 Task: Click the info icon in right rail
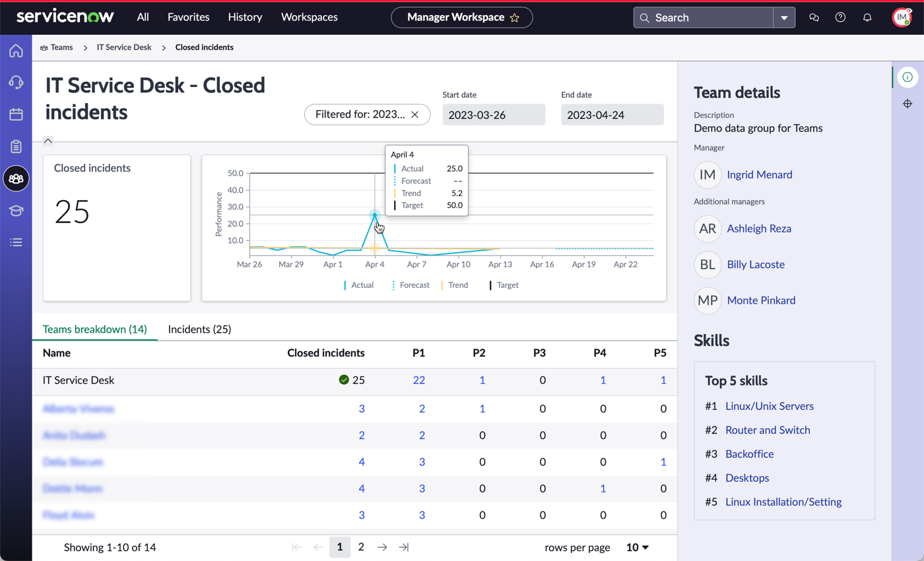907,77
